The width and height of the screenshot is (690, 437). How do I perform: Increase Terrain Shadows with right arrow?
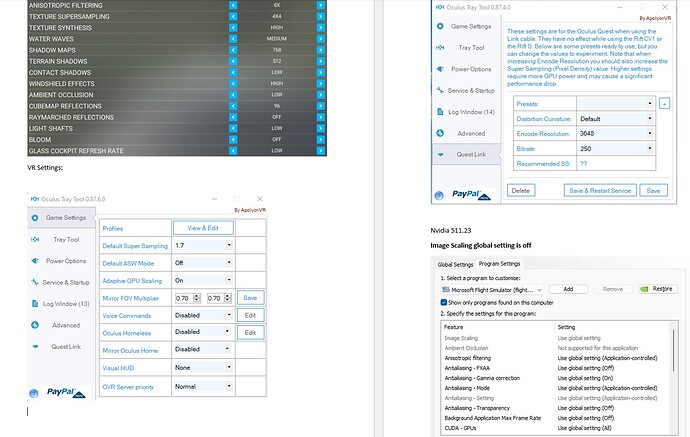coord(320,61)
